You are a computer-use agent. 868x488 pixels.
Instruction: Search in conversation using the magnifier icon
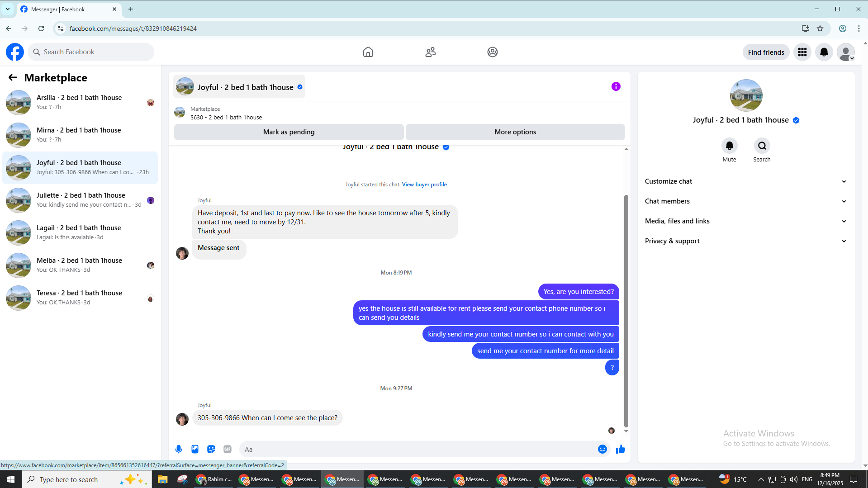pyautogui.click(x=762, y=146)
